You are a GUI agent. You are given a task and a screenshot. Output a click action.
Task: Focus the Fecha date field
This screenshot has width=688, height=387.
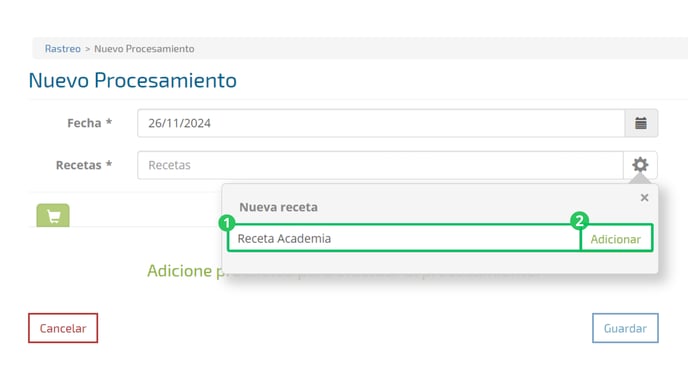[x=381, y=123]
